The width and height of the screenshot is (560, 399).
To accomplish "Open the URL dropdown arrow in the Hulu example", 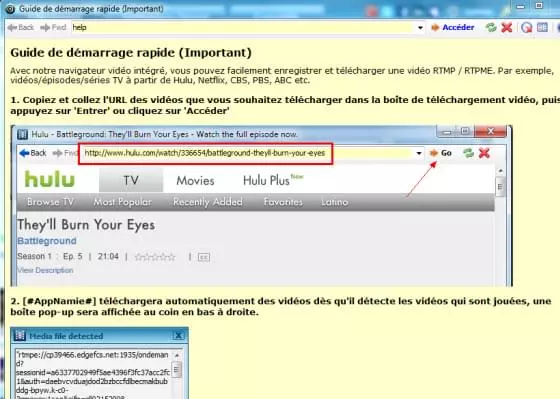I will (x=419, y=154).
